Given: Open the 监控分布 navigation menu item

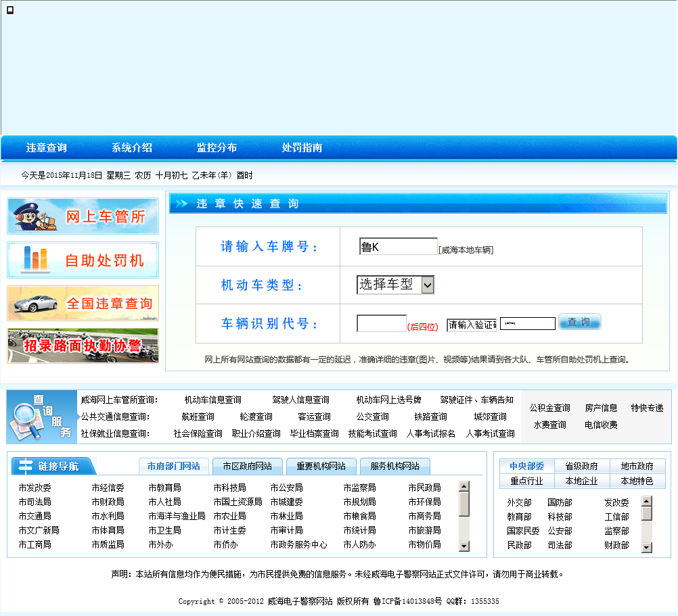Looking at the screenshot, I should click(x=217, y=147).
